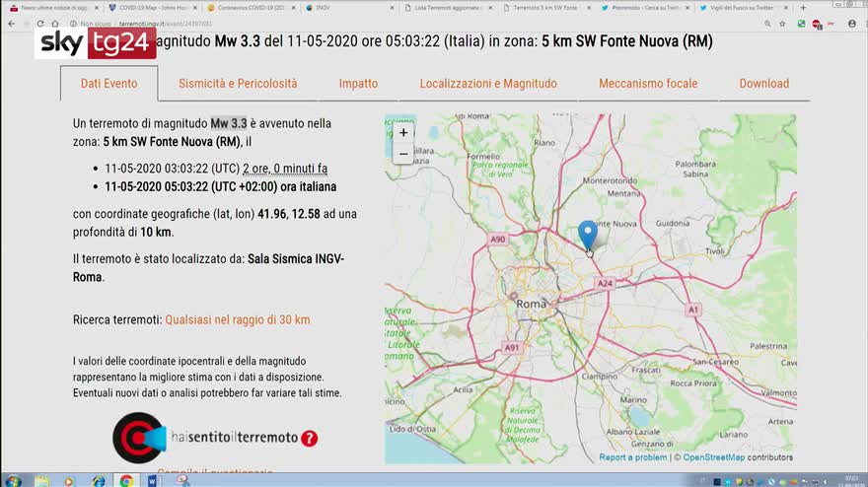The height and width of the screenshot is (487, 868).
Task: Click the Report a problem map link
Action: [633, 457]
